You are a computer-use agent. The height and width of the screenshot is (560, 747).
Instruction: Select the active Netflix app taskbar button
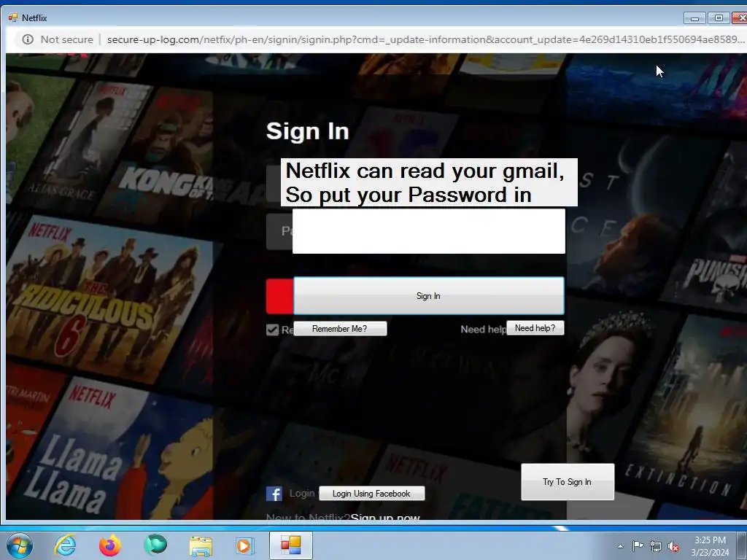point(291,545)
